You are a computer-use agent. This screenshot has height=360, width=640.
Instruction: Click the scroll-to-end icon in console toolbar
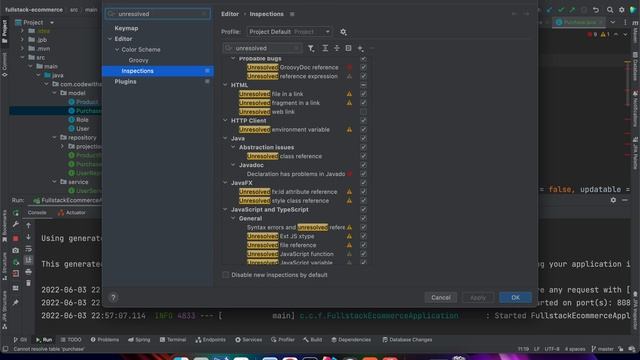click(29, 260)
